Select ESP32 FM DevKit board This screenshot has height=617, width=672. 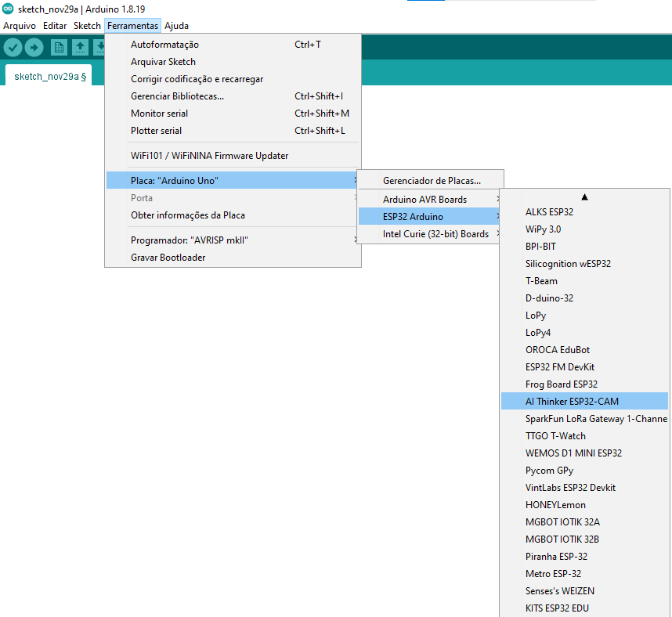(584, 366)
